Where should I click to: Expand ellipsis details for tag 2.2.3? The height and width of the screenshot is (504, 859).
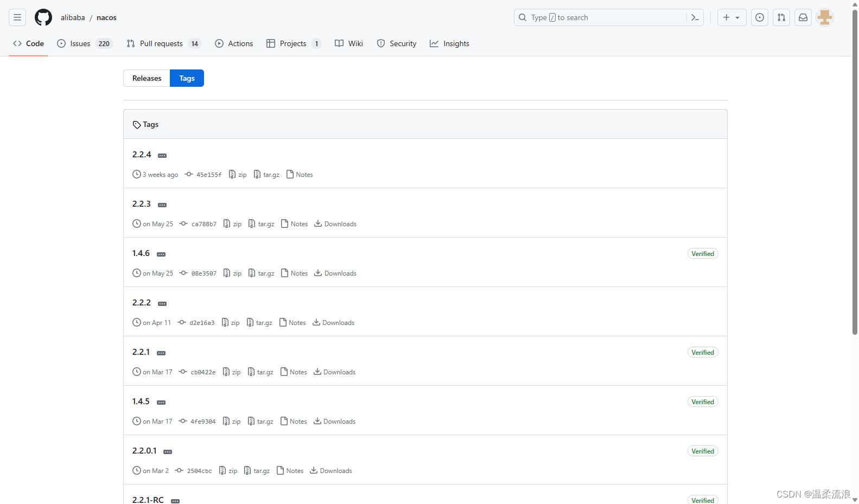[x=162, y=205]
